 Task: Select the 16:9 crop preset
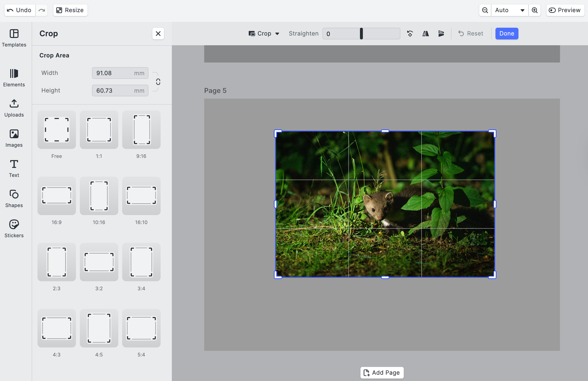tap(56, 196)
